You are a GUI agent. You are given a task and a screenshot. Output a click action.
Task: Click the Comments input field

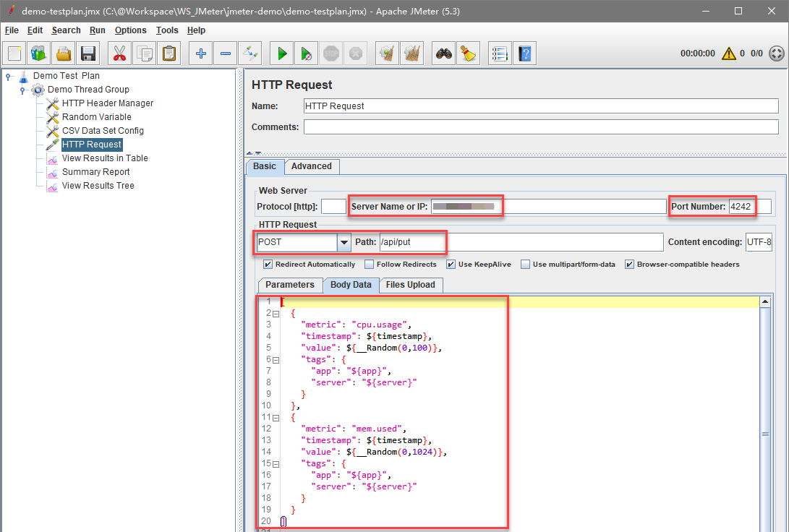[541, 127]
